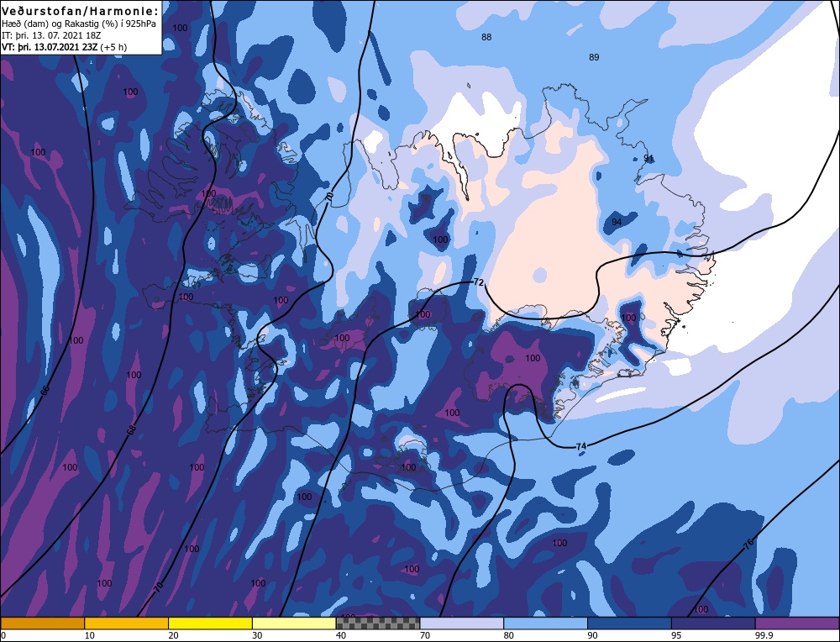This screenshot has width=840, height=642.
Task: Click the '76' contour line label
Action: tap(749, 543)
